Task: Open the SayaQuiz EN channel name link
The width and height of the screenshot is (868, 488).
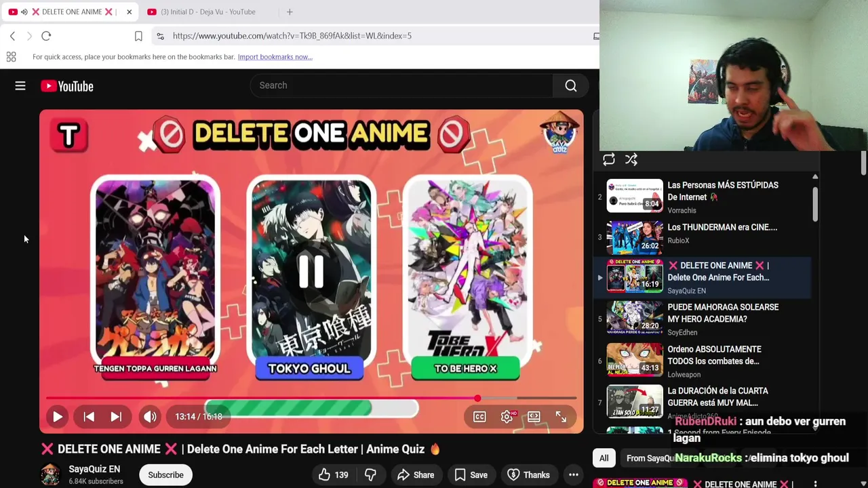Action: click(x=94, y=469)
